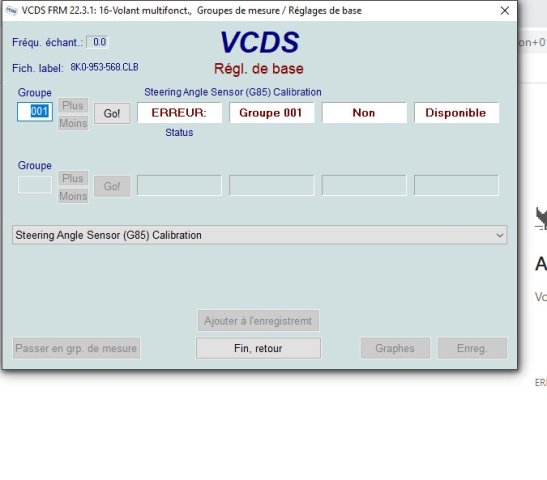Click the 'Disponible' result field

point(456,113)
